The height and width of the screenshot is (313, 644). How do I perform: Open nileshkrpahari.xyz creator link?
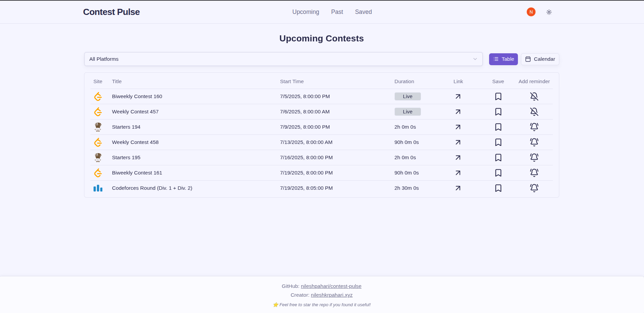tap(332, 295)
